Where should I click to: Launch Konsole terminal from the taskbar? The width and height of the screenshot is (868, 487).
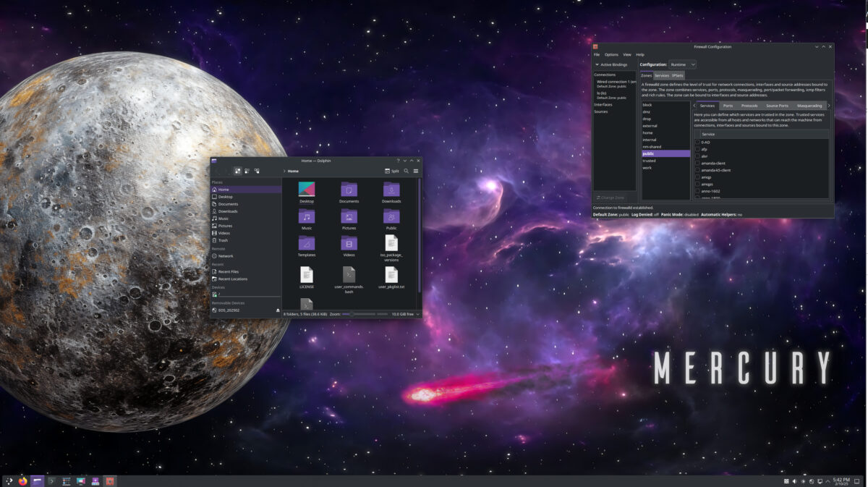[51, 480]
